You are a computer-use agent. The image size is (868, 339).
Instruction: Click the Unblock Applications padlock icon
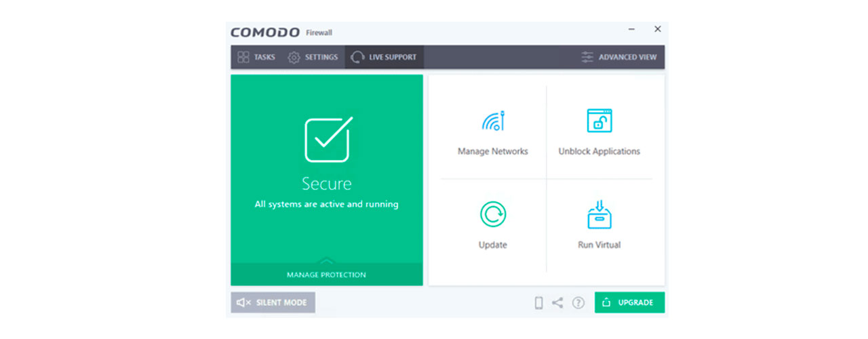coord(599,121)
